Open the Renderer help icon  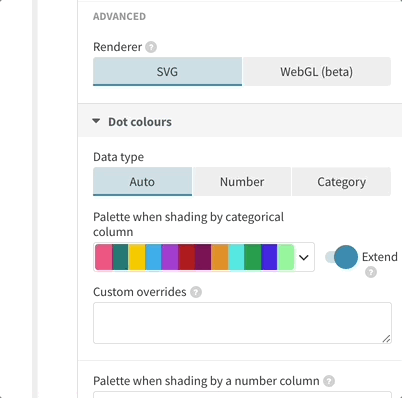pyautogui.click(x=151, y=47)
